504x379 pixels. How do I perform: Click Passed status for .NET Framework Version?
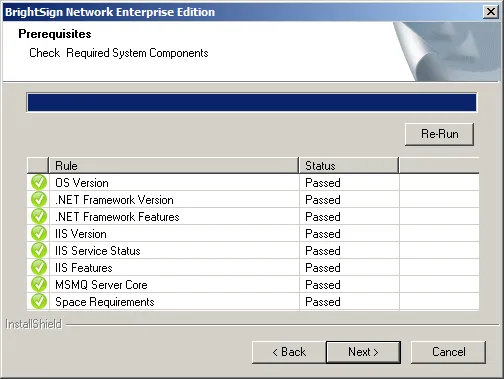(x=323, y=200)
